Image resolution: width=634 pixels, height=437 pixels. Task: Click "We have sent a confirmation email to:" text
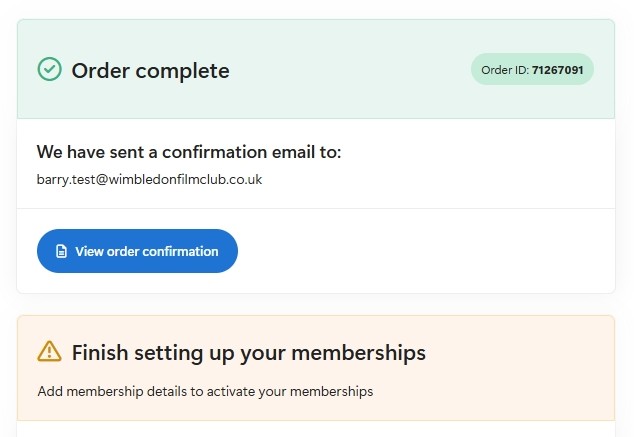(x=189, y=152)
